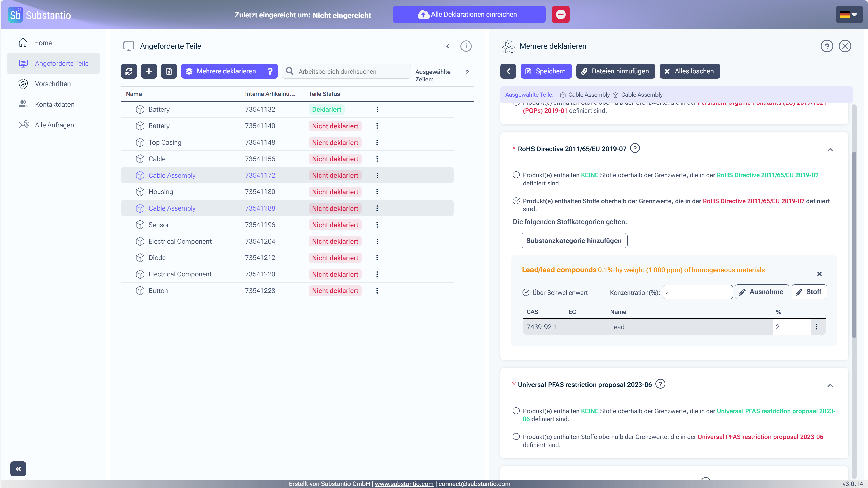
Task: Open Vorschriften in the sidebar
Action: (x=53, y=84)
